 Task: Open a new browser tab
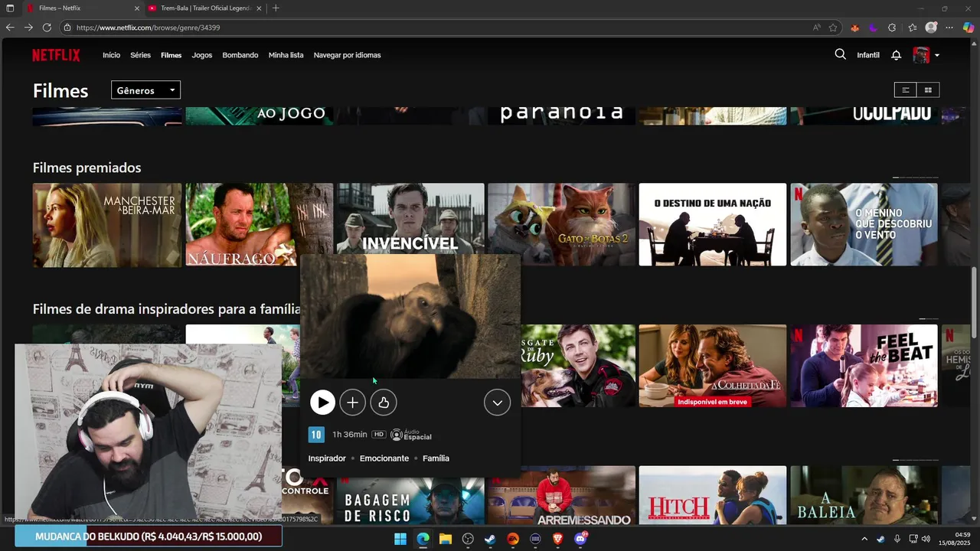click(x=276, y=8)
